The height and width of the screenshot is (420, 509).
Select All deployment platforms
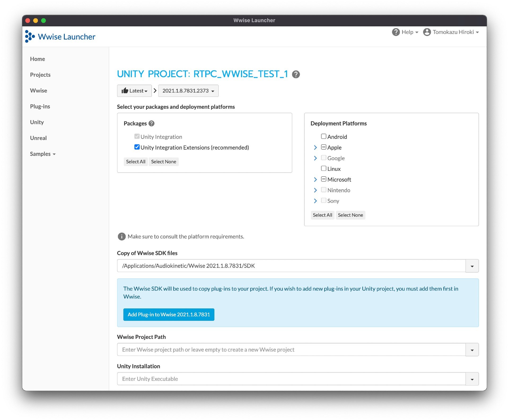[322, 215]
